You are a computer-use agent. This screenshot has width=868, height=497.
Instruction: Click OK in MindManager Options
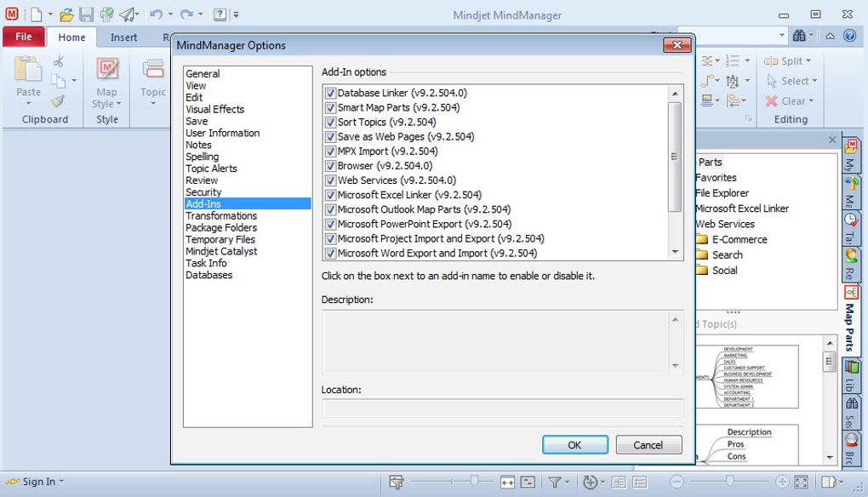pos(574,445)
